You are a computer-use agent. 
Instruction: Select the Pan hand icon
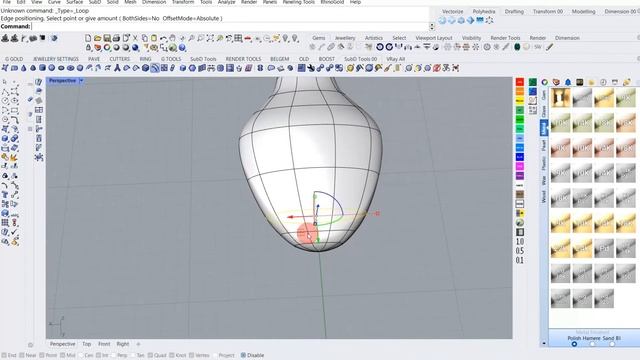[x=173, y=38]
